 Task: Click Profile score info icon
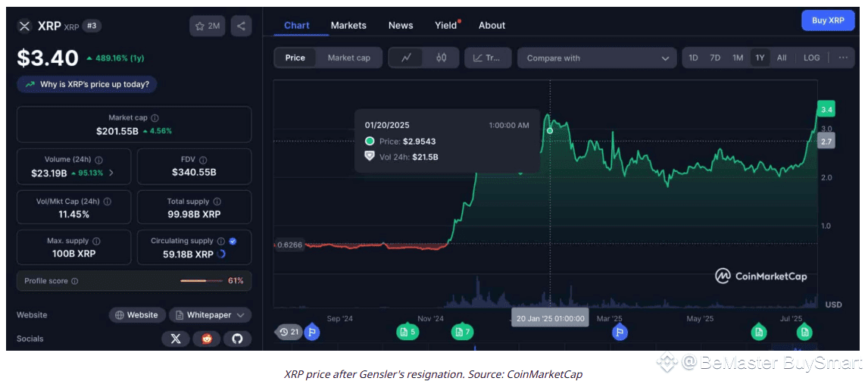pyautogui.click(x=75, y=281)
